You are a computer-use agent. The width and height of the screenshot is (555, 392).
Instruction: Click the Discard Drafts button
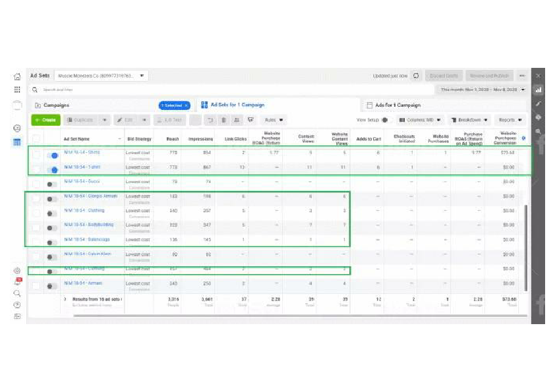pos(444,76)
